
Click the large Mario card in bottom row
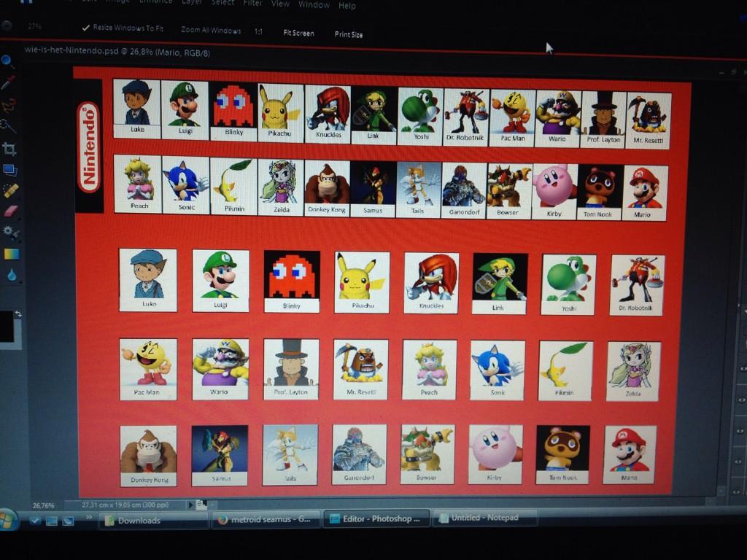(x=630, y=455)
